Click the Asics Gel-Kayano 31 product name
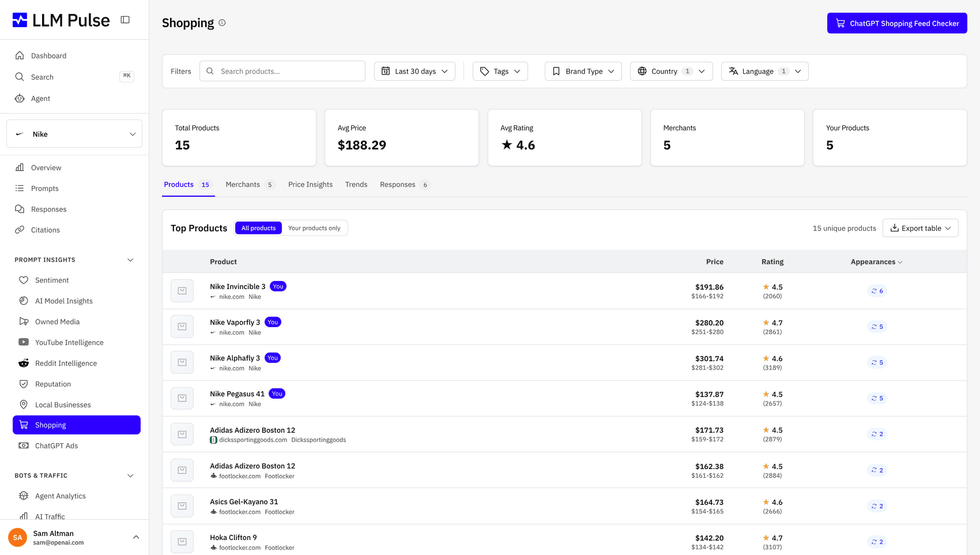980x555 pixels. (x=244, y=502)
